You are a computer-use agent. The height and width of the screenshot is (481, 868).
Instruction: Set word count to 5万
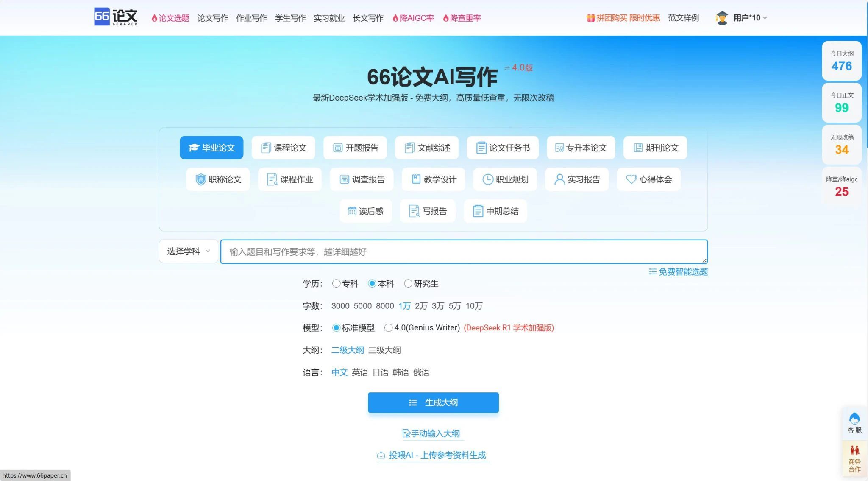coord(455,306)
